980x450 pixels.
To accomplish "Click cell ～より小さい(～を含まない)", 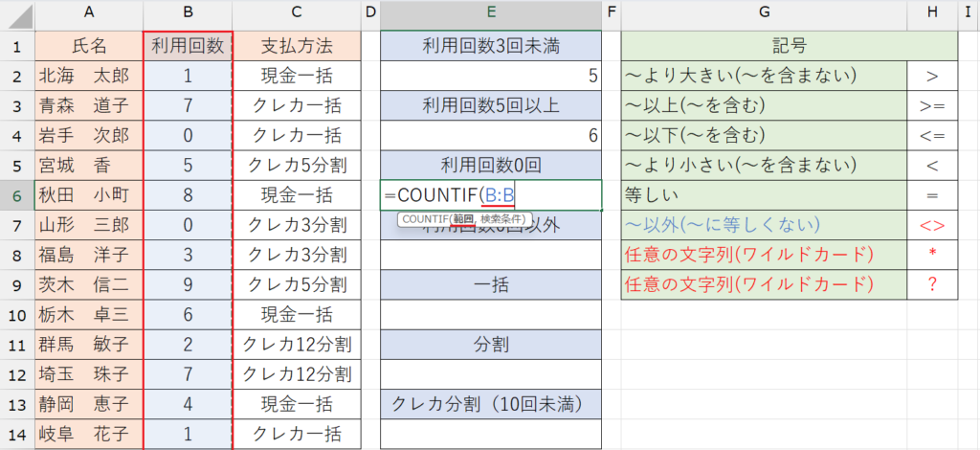I will pos(764,166).
